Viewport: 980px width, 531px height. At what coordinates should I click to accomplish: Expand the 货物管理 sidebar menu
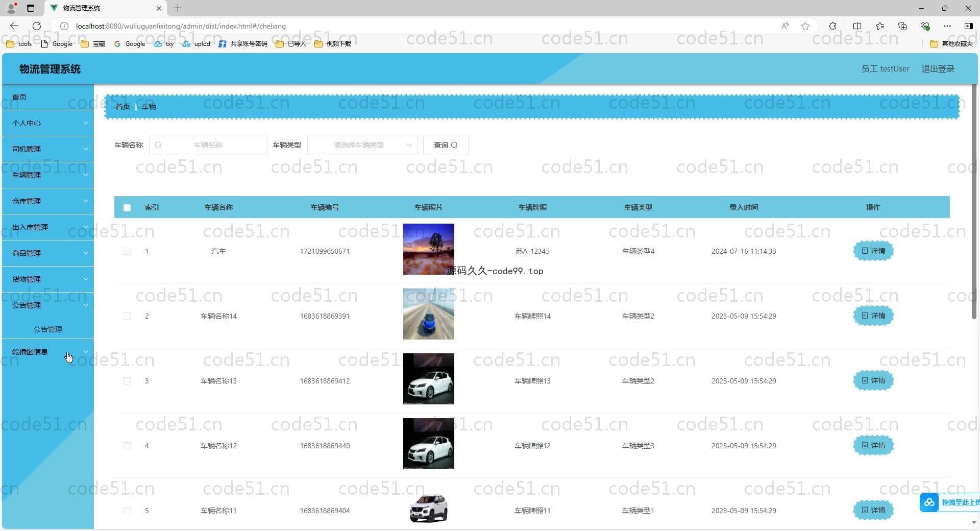pyautogui.click(x=48, y=279)
